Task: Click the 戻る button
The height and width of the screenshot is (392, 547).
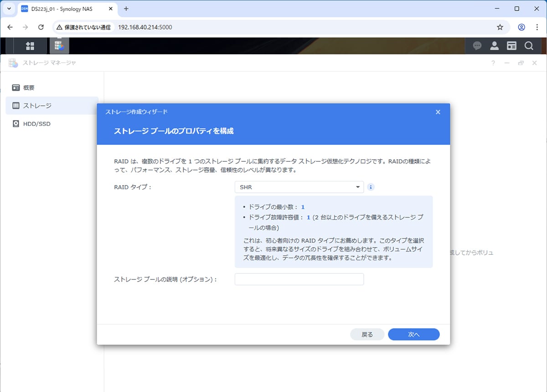Action: [367, 335]
